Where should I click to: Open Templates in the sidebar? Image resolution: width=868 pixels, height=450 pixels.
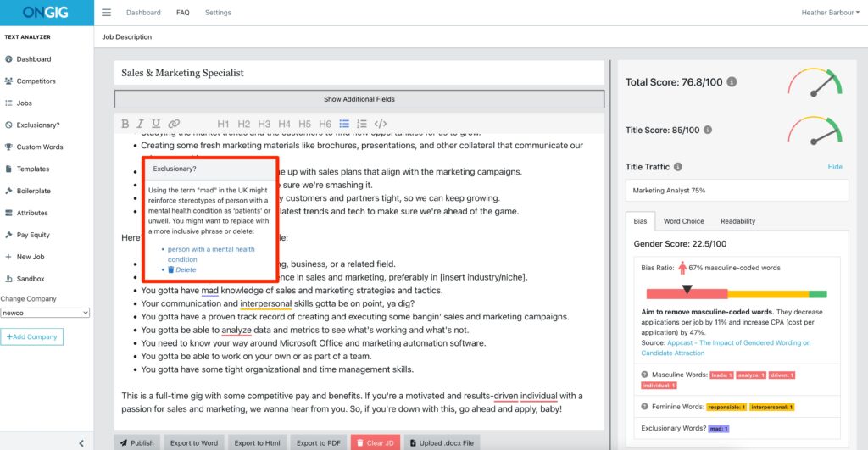point(33,169)
